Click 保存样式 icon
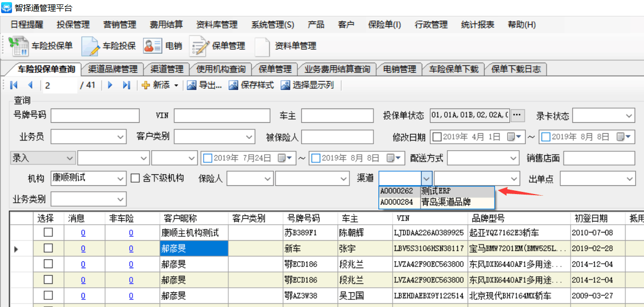This screenshot has width=644, height=307. pos(233,85)
